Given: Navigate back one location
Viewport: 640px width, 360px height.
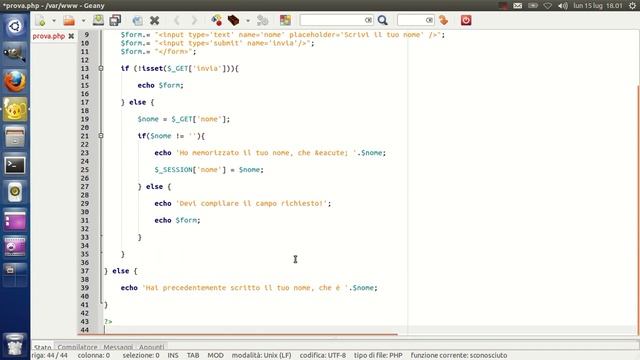Looking at the screenshot, I should (x=177, y=20).
